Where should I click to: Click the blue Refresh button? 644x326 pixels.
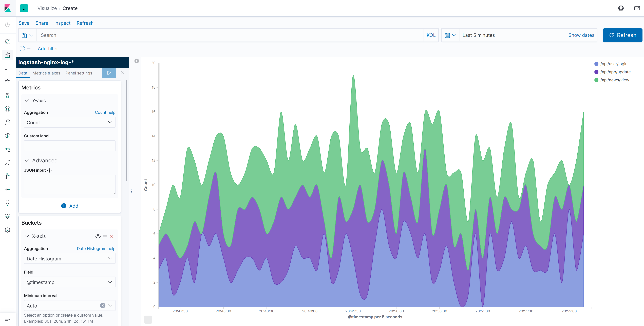click(622, 35)
